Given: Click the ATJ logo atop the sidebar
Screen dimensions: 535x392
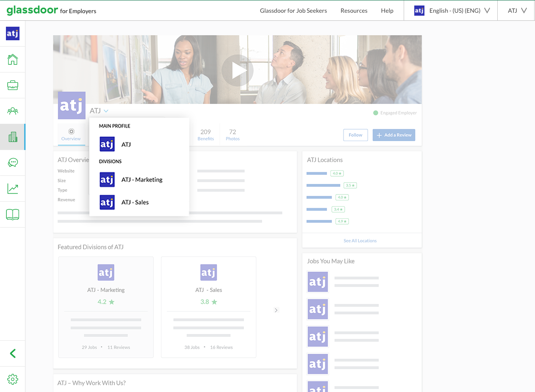Looking at the screenshot, I should [12, 33].
